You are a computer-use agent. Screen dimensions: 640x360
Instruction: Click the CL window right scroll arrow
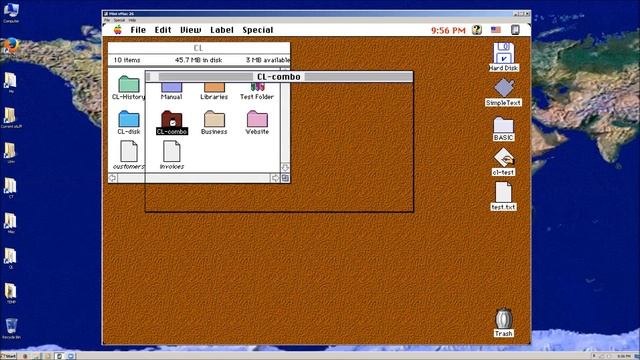pos(276,178)
